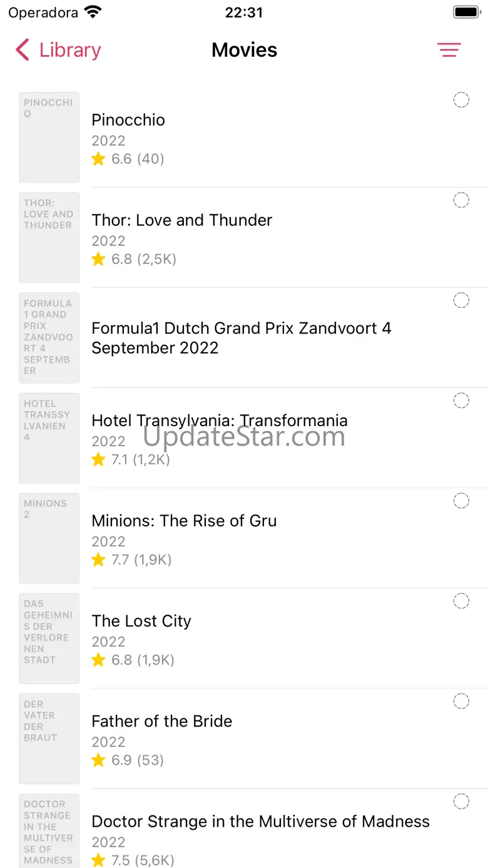The height and width of the screenshot is (868, 488).
Task: Open the Lost City poster placeholder
Action: pos(49,638)
